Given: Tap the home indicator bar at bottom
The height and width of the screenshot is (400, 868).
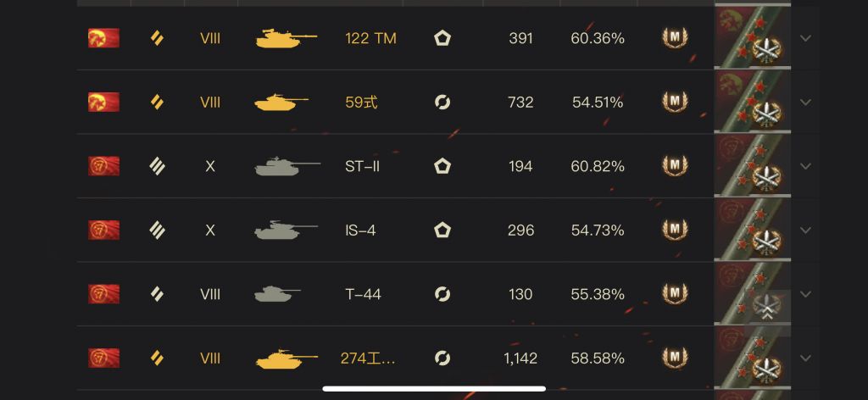Looking at the screenshot, I should click(x=434, y=389).
